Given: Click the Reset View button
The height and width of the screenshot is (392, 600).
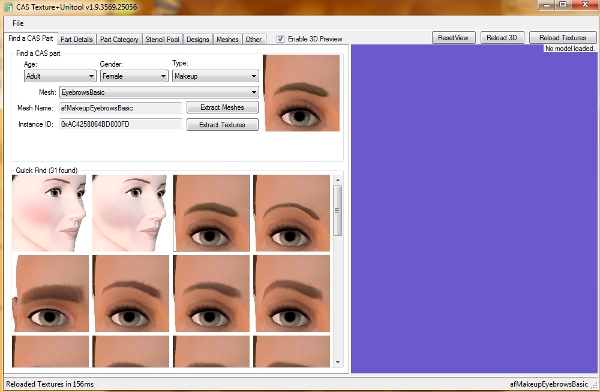Looking at the screenshot, I should 453,38.
